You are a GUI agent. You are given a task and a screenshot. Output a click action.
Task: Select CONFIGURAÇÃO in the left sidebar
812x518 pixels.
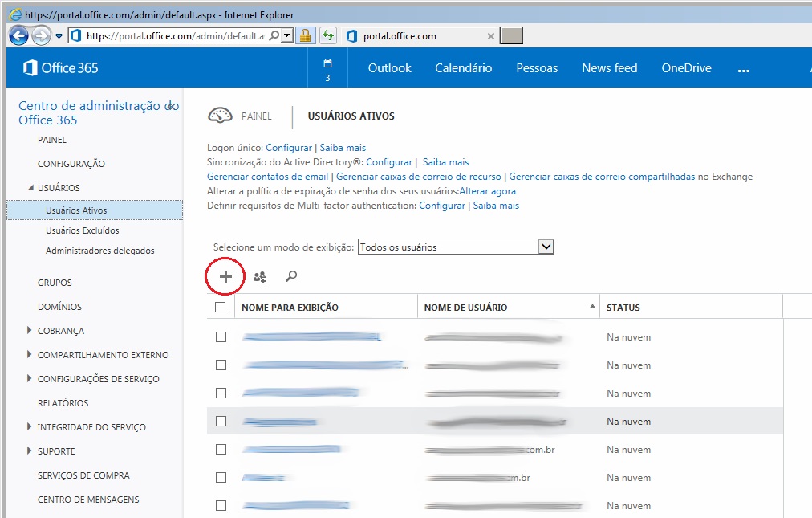click(71, 164)
